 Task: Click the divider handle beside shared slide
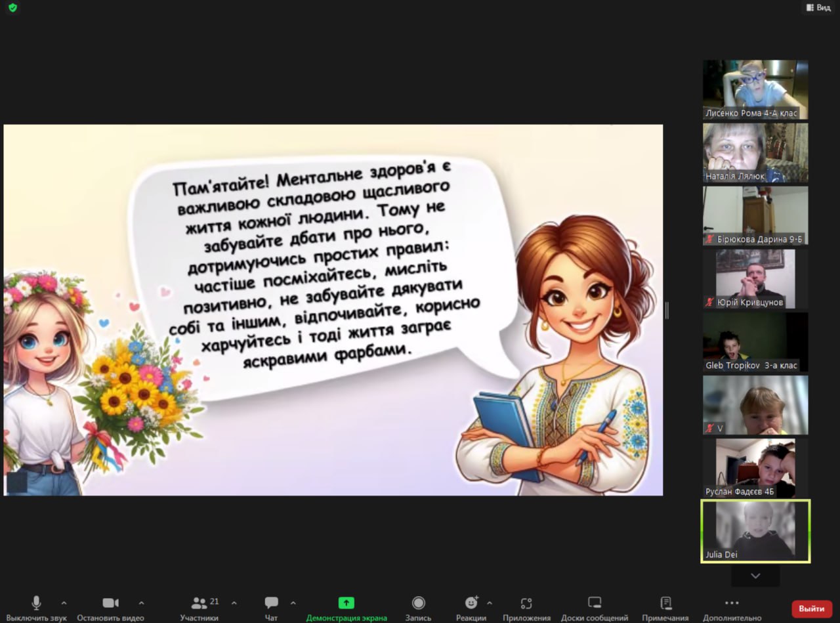[x=667, y=311]
